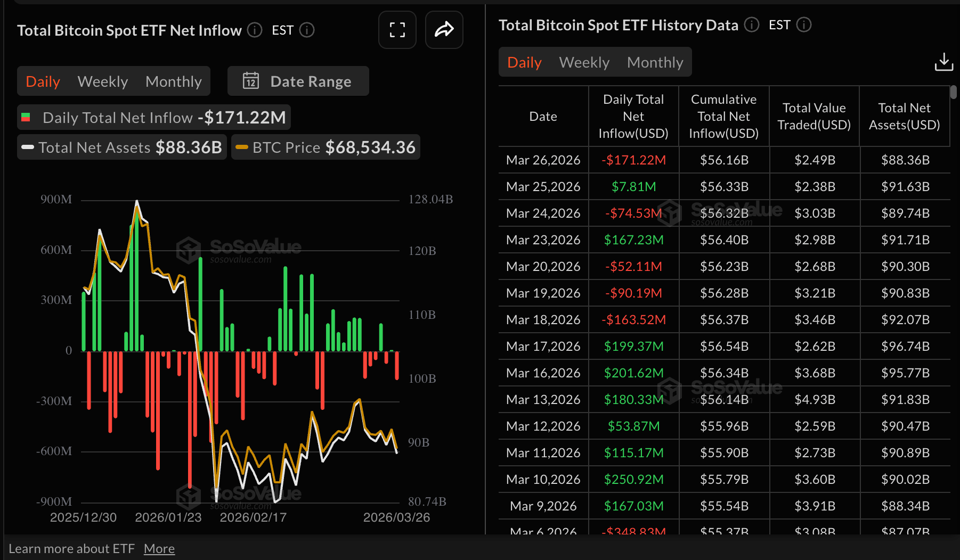
Task: Expand chart to fullscreen view
Action: pyautogui.click(x=397, y=30)
